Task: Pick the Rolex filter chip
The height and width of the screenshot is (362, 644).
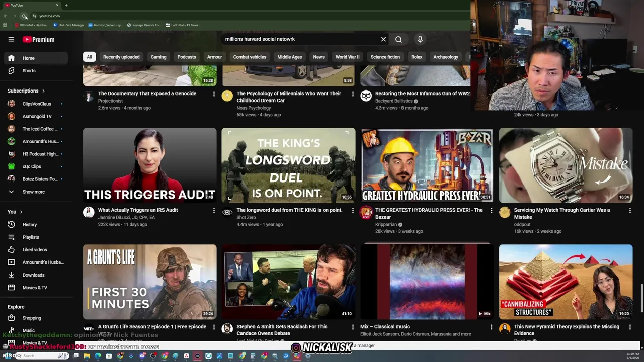Action: click(417, 57)
